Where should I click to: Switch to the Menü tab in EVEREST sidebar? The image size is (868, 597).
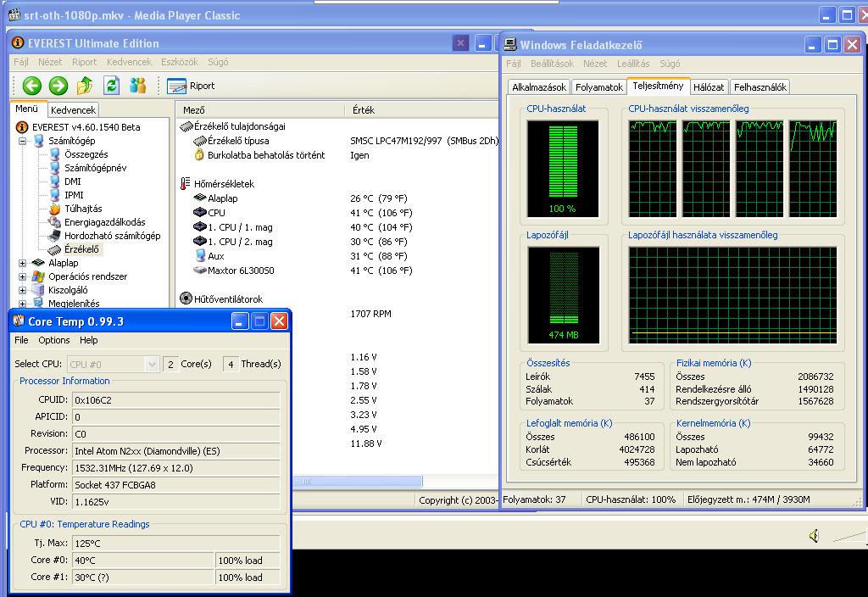[26, 109]
